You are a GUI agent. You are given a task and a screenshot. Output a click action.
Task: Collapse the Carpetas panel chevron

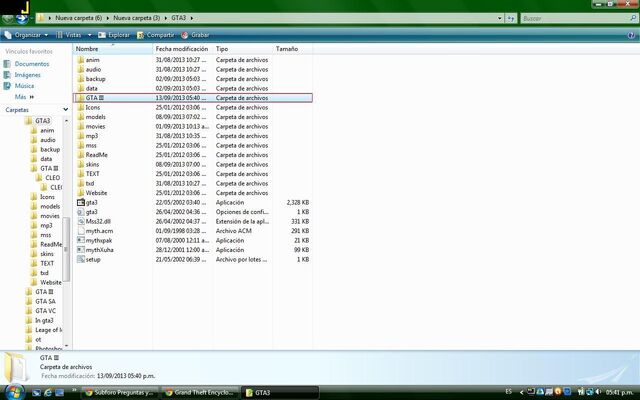[65, 109]
